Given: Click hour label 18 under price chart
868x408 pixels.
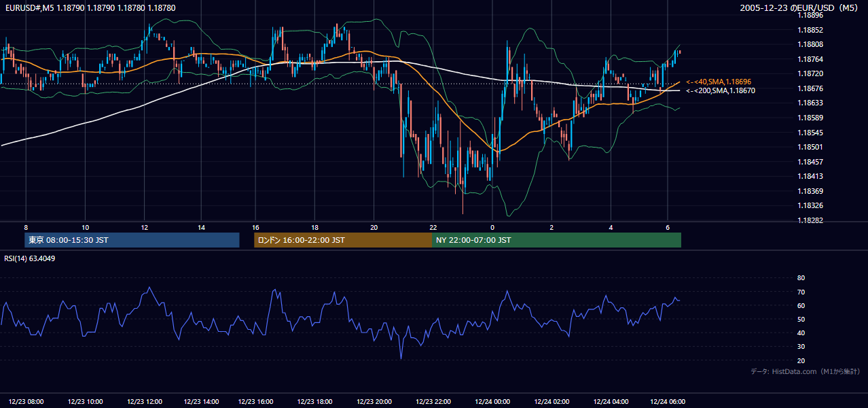Looking at the screenshot, I should coord(315,227).
